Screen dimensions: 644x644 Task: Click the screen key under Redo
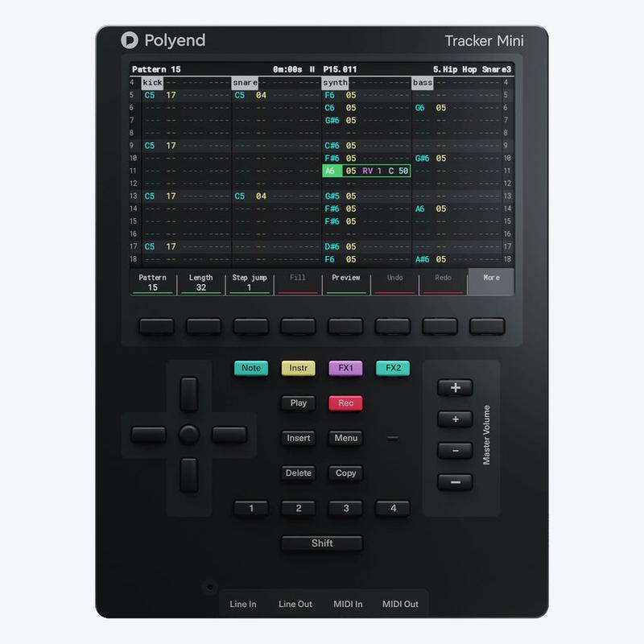(440, 327)
